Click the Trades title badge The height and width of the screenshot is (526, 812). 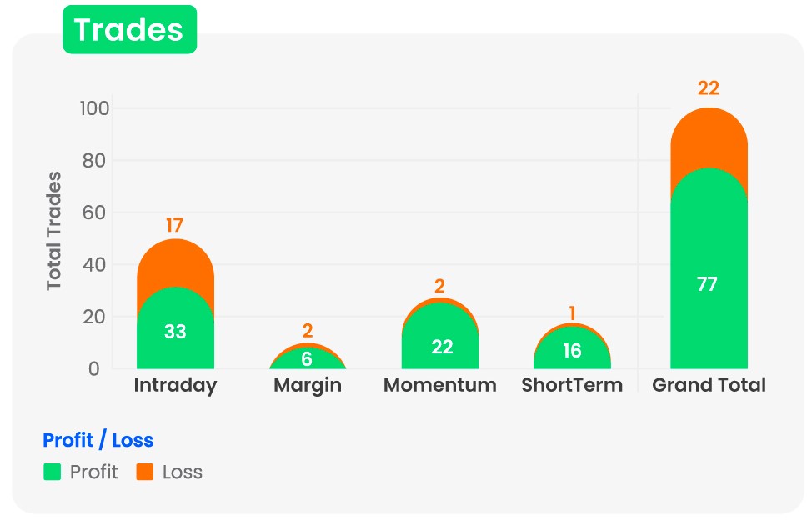click(129, 30)
